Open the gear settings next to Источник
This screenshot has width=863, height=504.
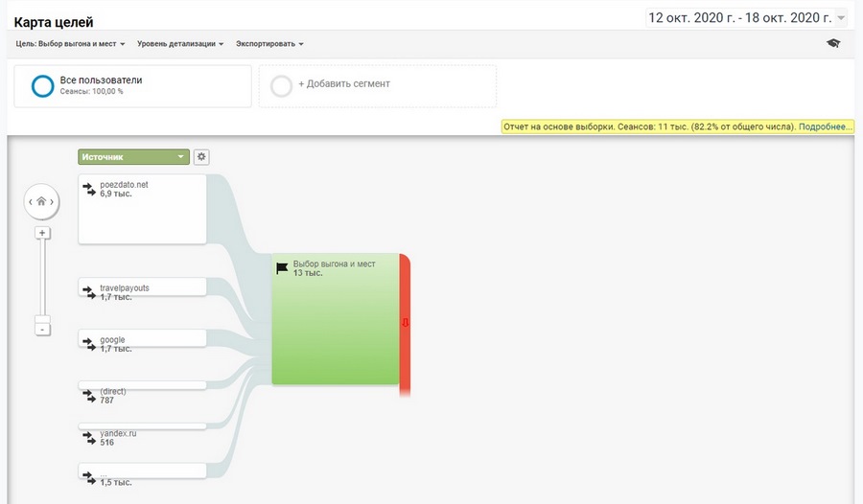[x=201, y=157]
